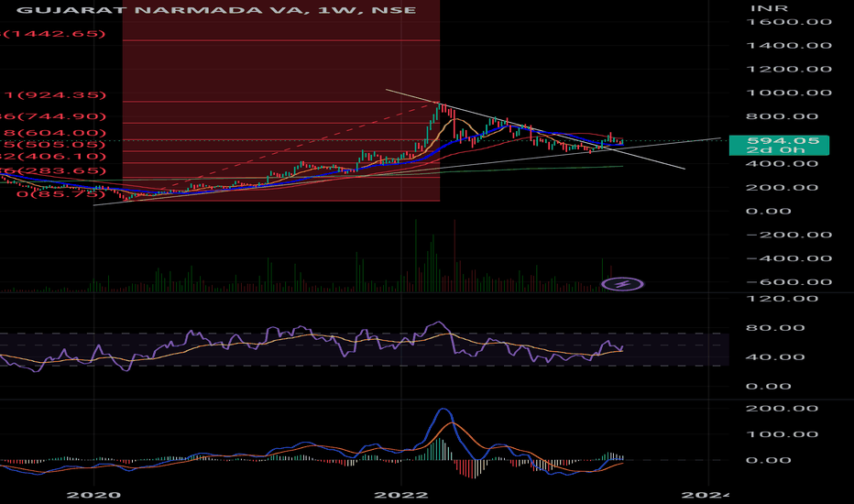Click the purple lightning bolt icon
The width and height of the screenshot is (854, 504).
(622, 284)
